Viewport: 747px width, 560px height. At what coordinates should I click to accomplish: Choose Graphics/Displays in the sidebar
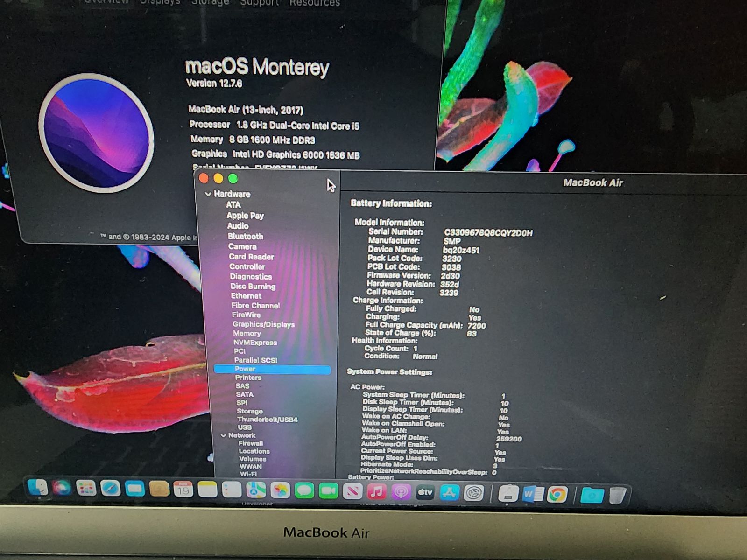263,324
